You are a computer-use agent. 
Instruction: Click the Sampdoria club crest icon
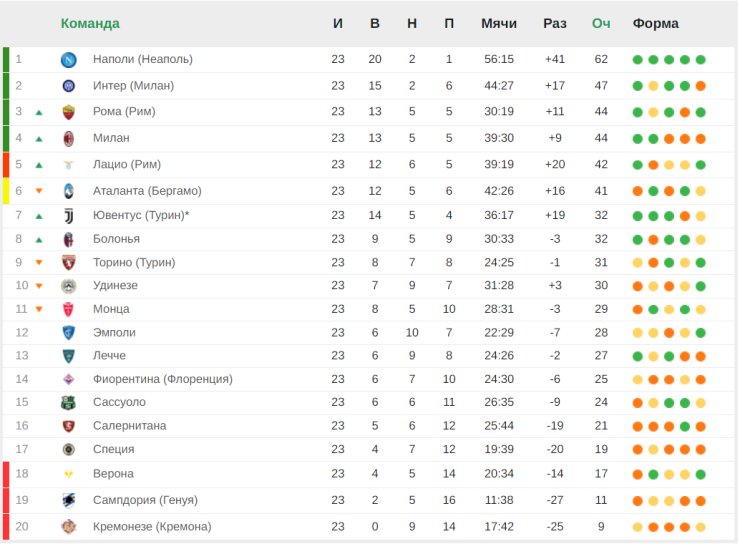click(69, 500)
